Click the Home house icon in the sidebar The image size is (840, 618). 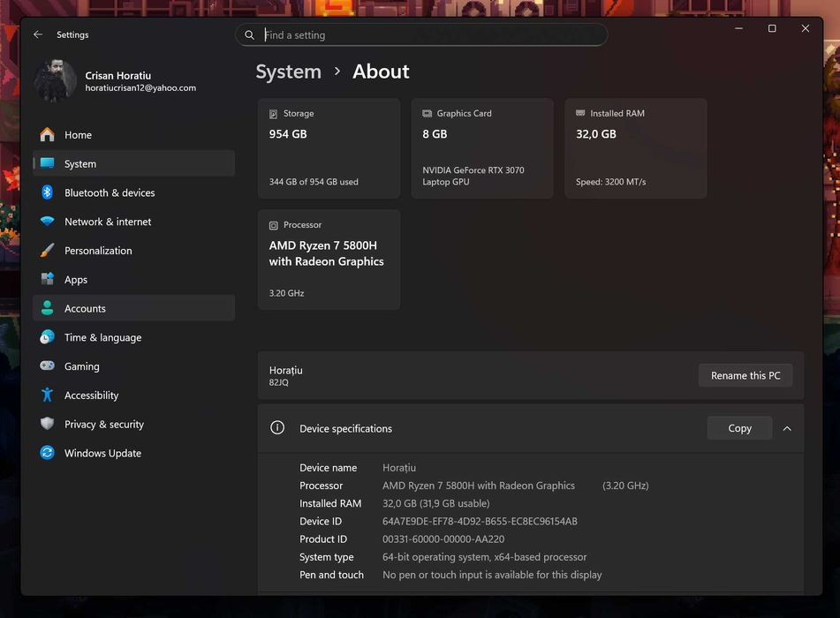[47, 134]
